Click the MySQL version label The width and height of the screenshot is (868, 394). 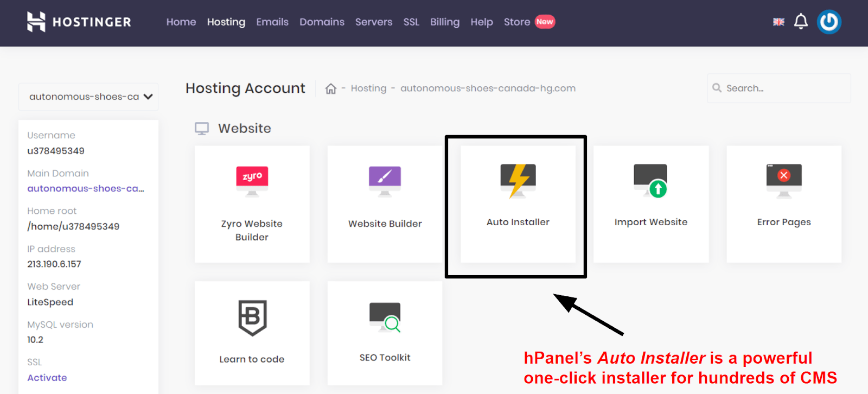pyautogui.click(x=60, y=325)
